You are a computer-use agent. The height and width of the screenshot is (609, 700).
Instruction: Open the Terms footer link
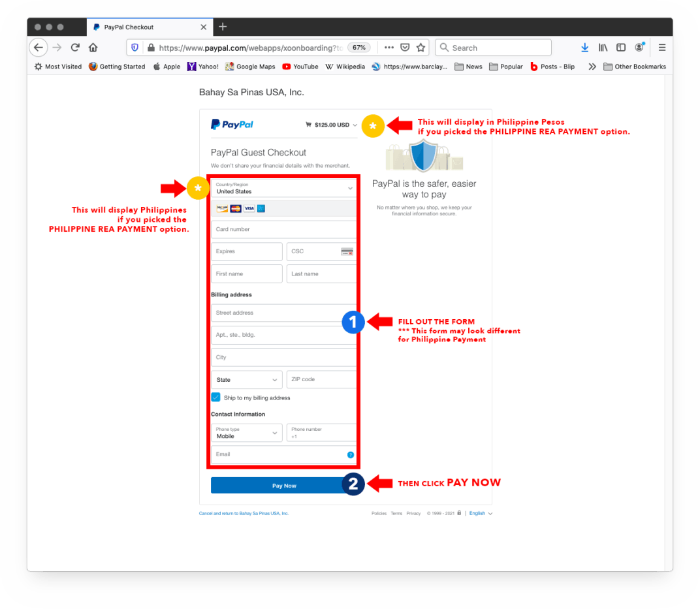[x=396, y=514]
